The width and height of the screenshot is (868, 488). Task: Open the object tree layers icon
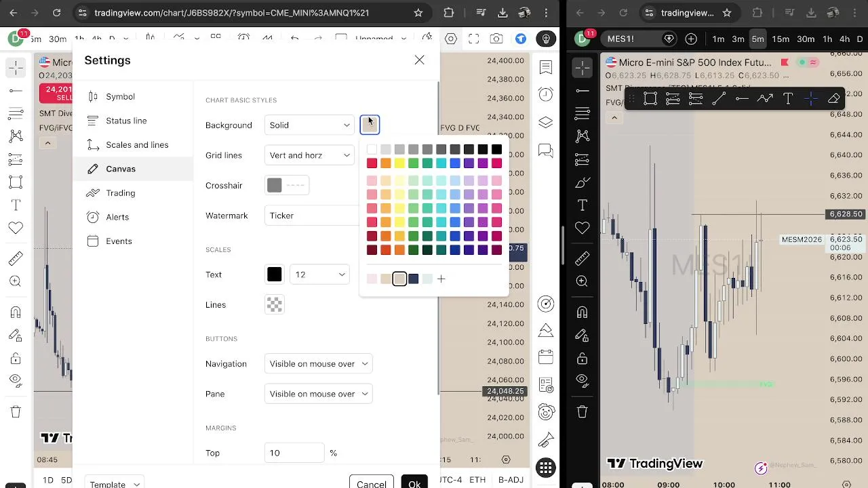coord(546,123)
